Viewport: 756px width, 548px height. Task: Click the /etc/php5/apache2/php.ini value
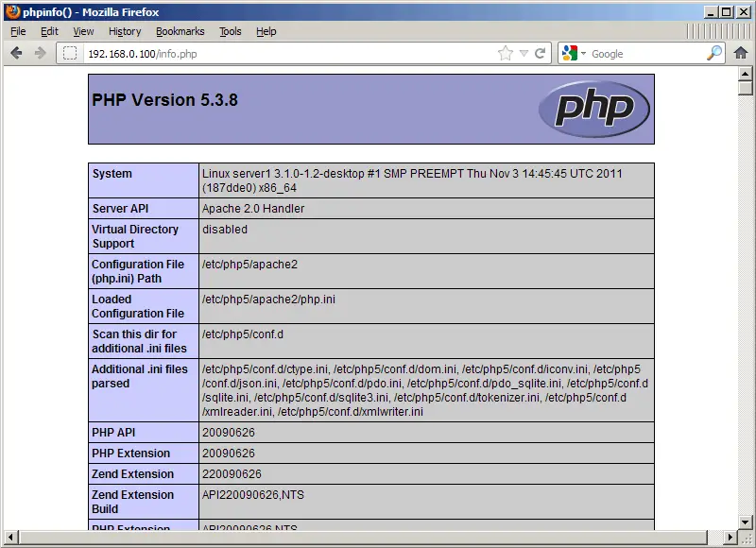tap(268, 300)
